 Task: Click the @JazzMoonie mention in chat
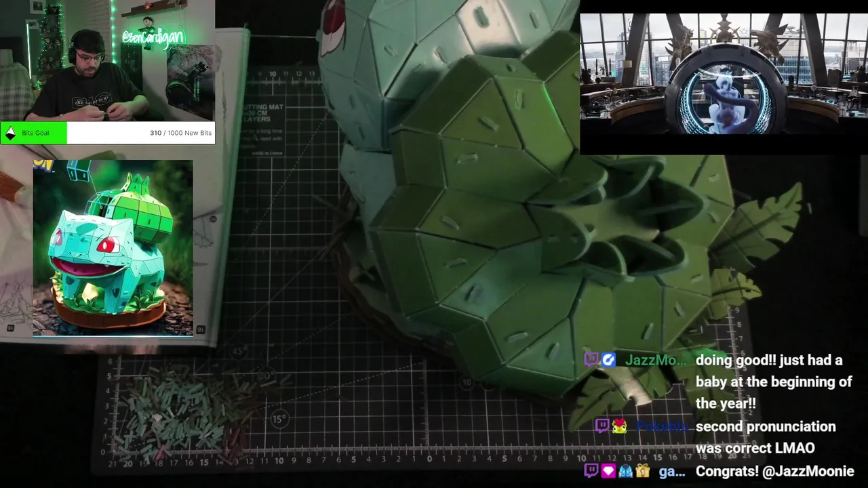click(808, 472)
